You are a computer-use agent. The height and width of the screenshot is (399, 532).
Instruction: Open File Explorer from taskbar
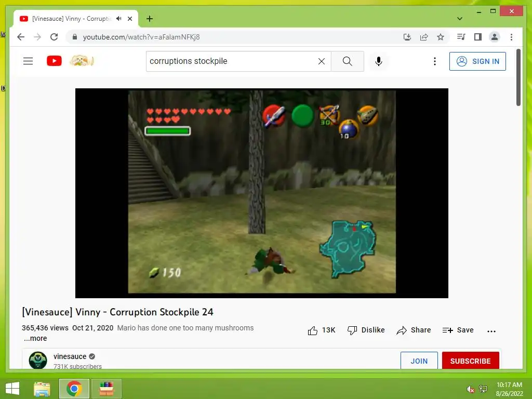pyautogui.click(x=42, y=389)
